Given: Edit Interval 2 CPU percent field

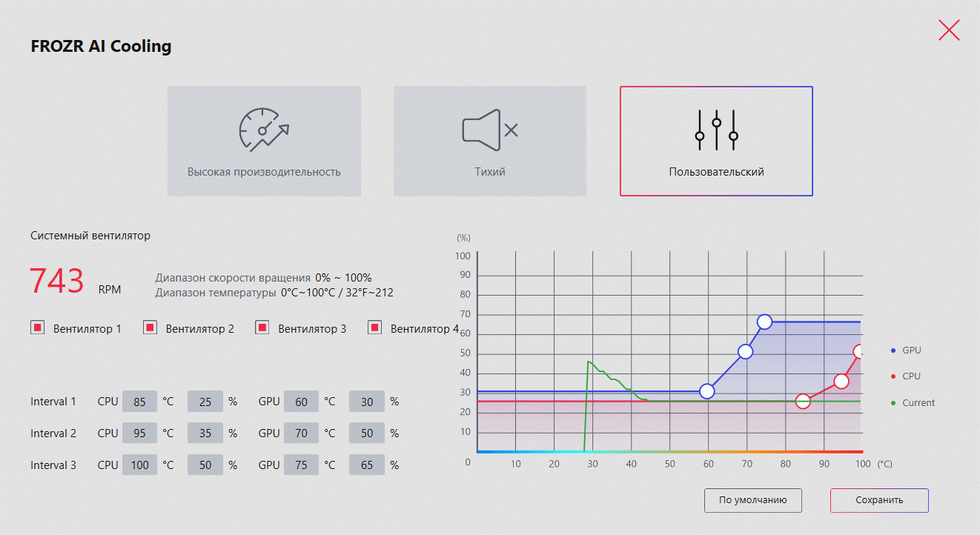Looking at the screenshot, I should pos(205,433).
